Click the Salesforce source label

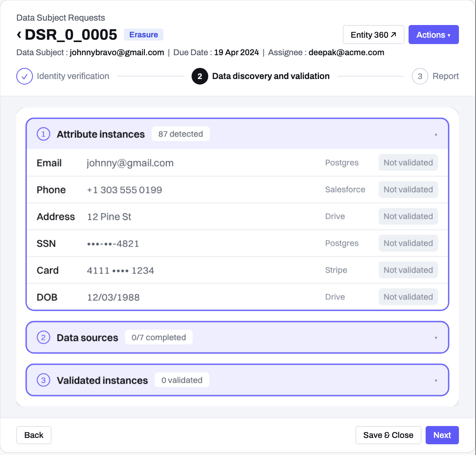pyautogui.click(x=345, y=190)
